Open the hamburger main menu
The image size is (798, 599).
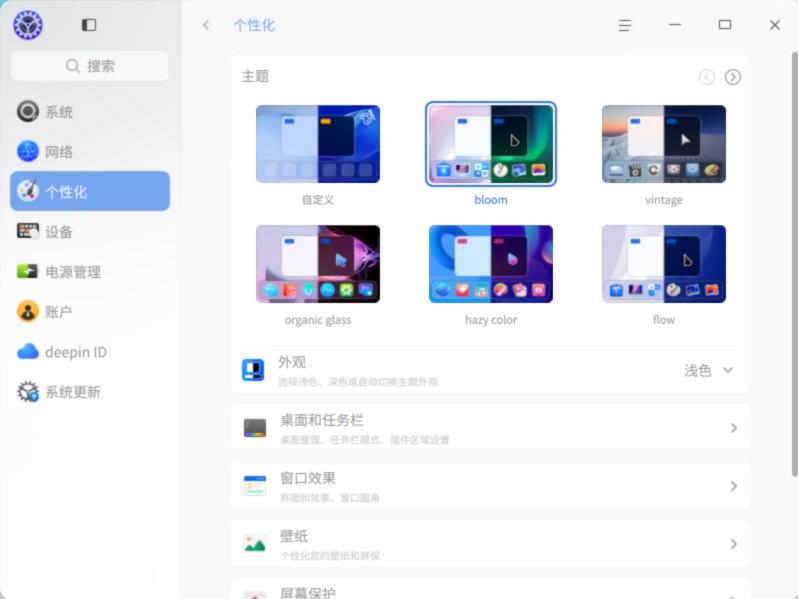click(x=625, y=25)
